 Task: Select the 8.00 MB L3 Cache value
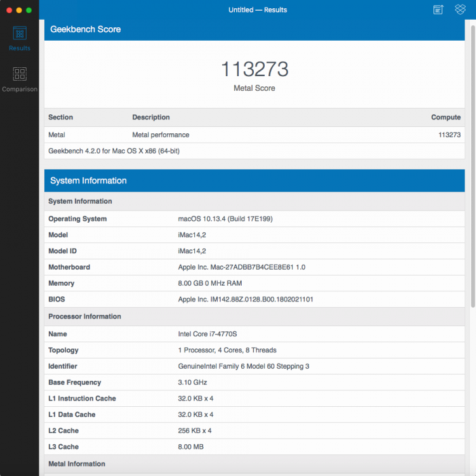pos(190,447)
